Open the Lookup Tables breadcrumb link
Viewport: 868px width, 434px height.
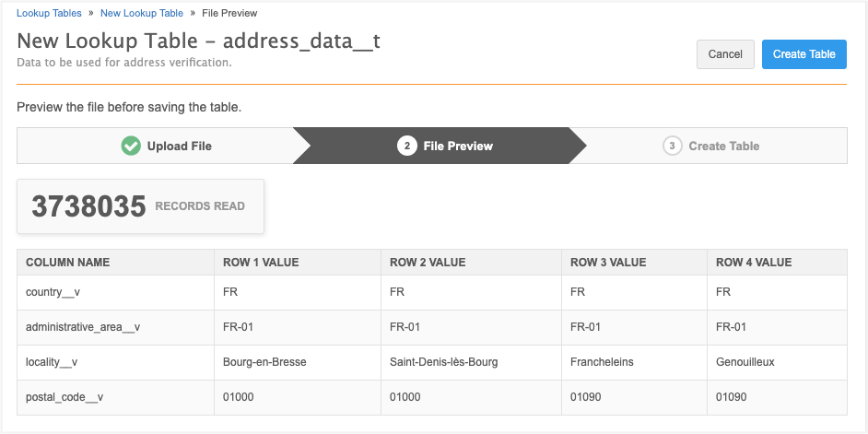(55, 14)
